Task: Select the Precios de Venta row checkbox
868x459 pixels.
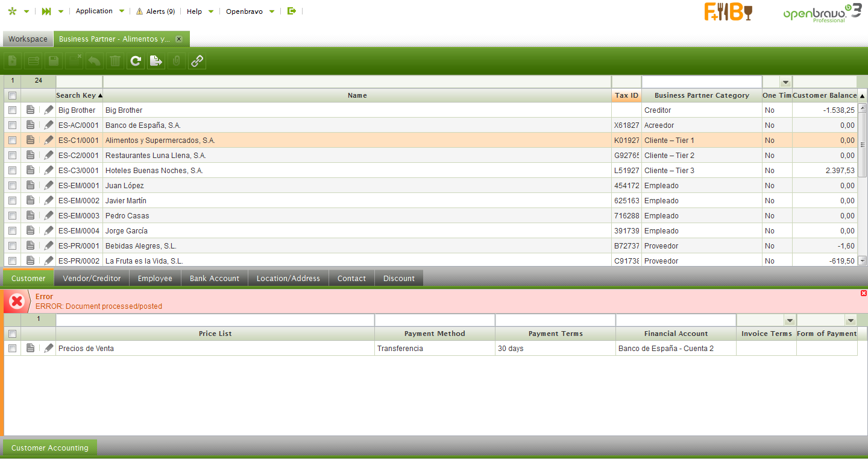Action: coord(12,349)
